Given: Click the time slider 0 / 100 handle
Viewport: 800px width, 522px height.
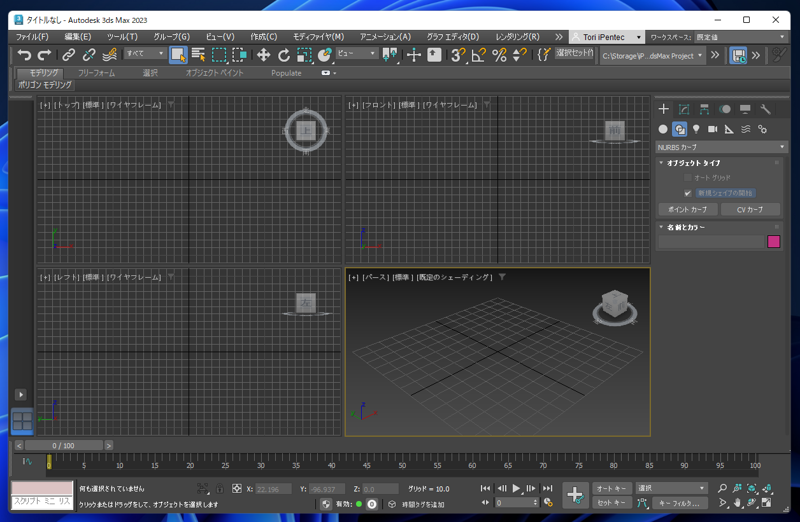Looking at the screenshot, I should tap(63, 445).
